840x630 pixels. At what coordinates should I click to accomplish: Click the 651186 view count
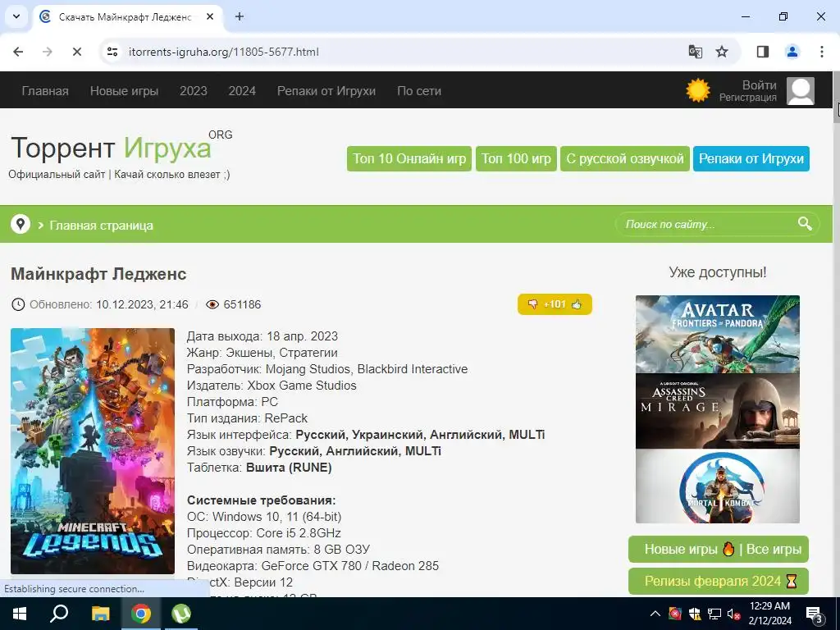pos(242,305)
